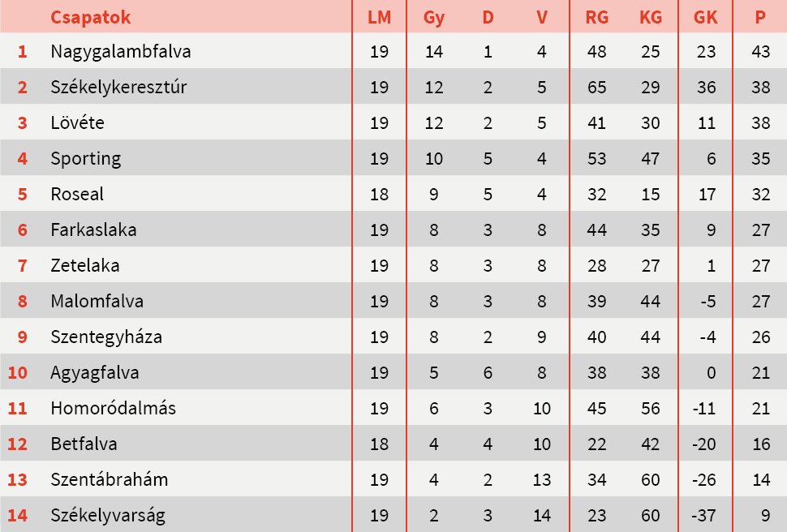Open the Székelykeresztúr team row
Viewport: 787px width, 532px height.
point(118,88)
